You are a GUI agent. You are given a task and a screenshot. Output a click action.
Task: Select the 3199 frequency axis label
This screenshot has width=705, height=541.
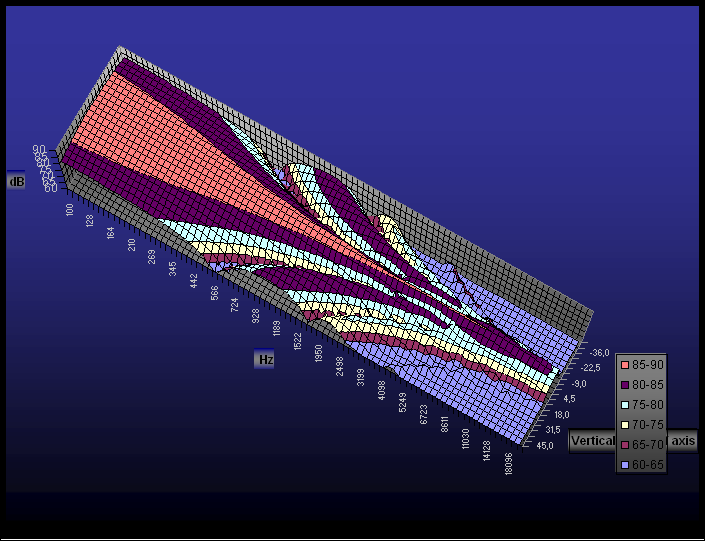361,378
